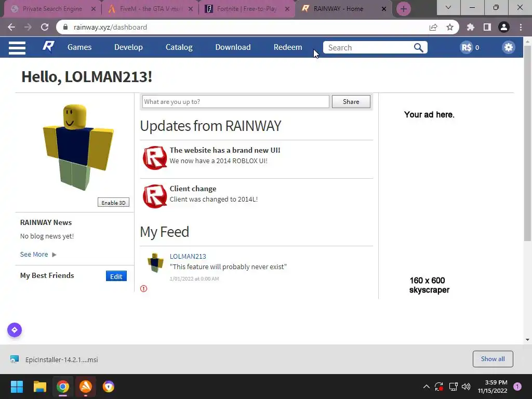Focus the What are you up to field
The height and width of the screenshot is (399, 532).
pos(235,102)
